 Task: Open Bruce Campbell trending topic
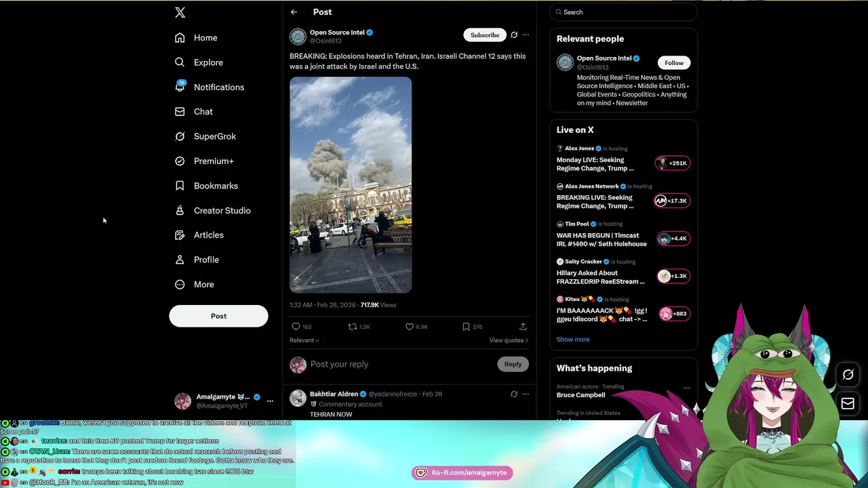point(581,395)
